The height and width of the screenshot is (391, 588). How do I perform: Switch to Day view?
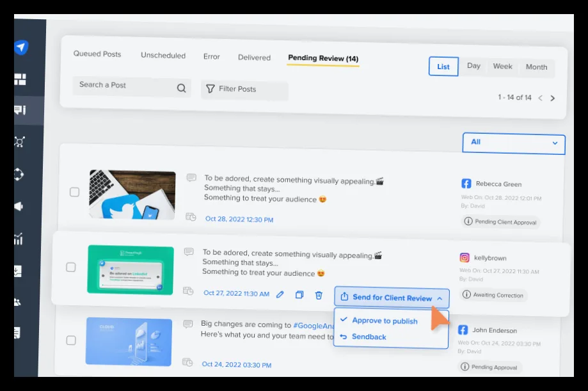point(473,66)
